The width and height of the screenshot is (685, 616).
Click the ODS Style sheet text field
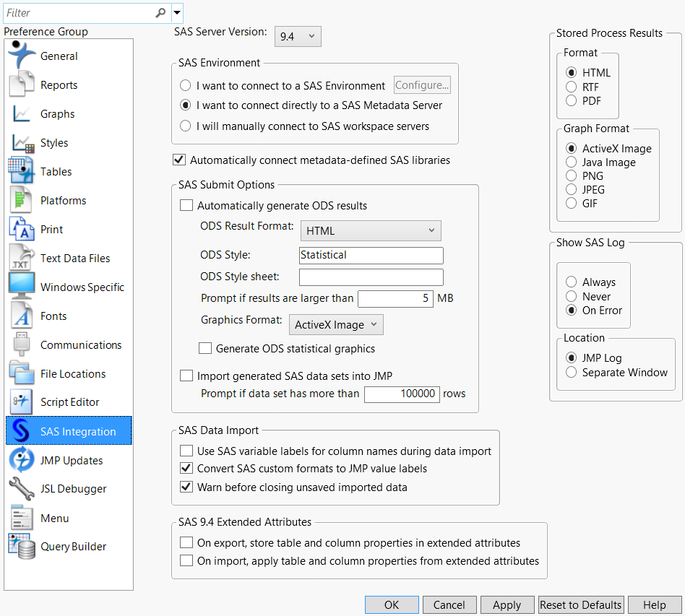(x=371, y=277)
